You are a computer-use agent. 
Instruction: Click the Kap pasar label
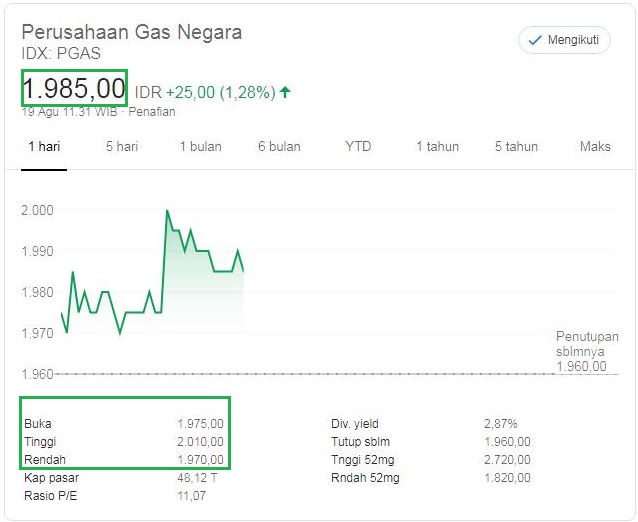49,478
